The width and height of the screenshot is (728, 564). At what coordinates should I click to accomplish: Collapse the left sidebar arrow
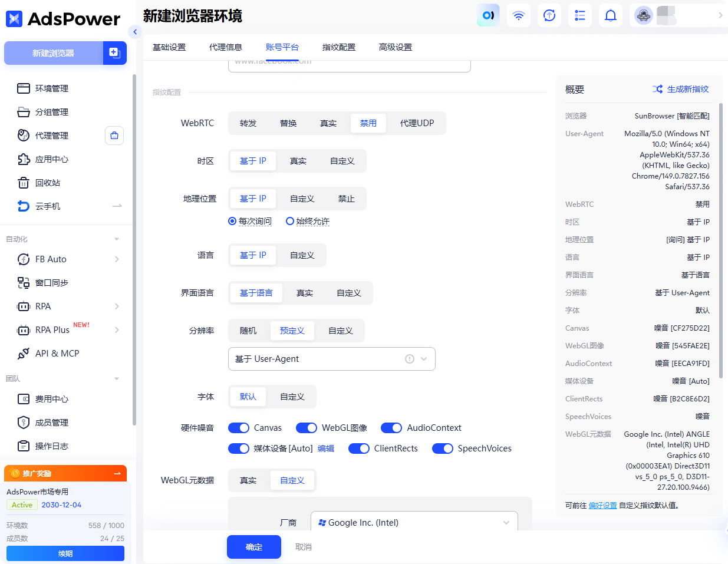pos(135,32)
